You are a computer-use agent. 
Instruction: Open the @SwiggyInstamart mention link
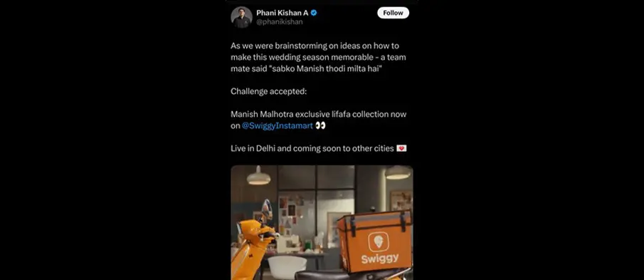pyautogui.click(x=278, y=126)
